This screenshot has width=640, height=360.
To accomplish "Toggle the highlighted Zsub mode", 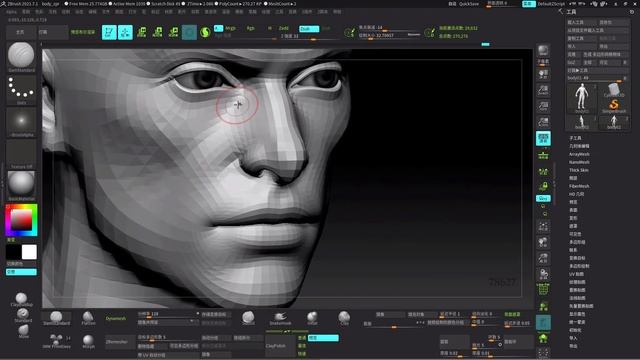I will click(x=309, y=29).
